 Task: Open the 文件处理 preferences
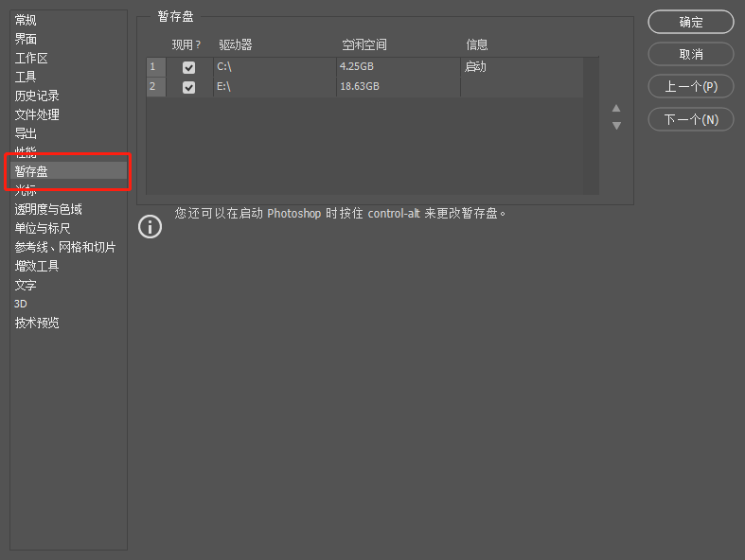click(37, 114)
